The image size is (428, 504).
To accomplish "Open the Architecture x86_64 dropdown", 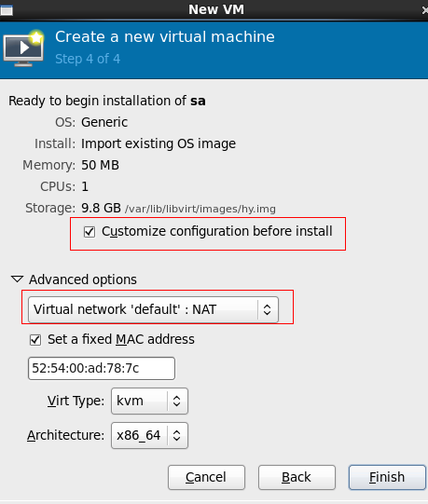I will (149, 435).
